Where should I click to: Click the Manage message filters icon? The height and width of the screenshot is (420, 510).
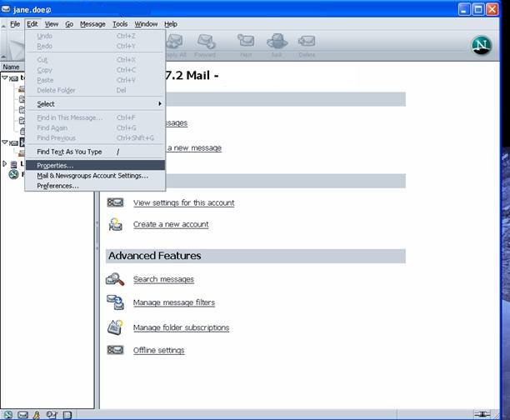point(115,302)
